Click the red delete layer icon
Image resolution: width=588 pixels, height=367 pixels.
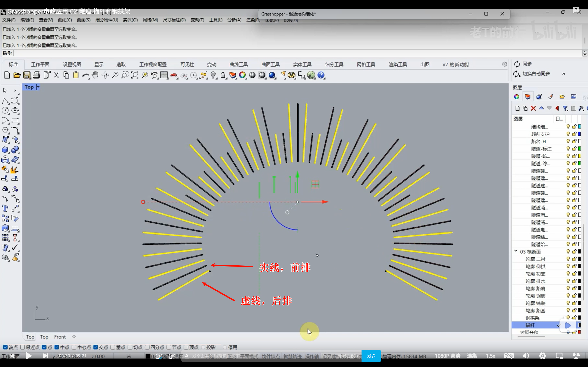tap(533, 108)
